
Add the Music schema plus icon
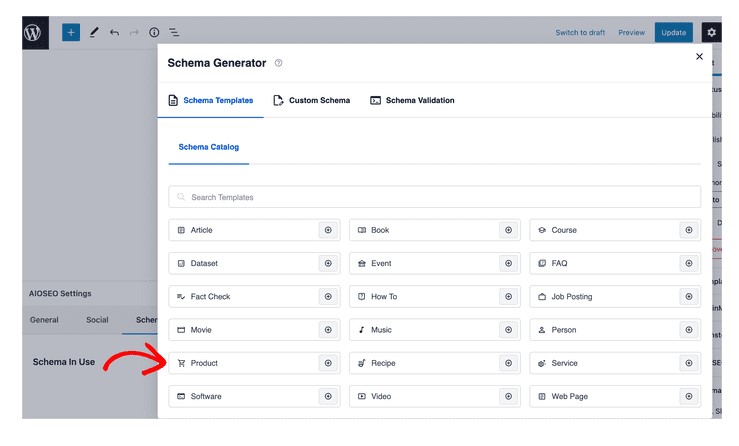tap(509, 330)
